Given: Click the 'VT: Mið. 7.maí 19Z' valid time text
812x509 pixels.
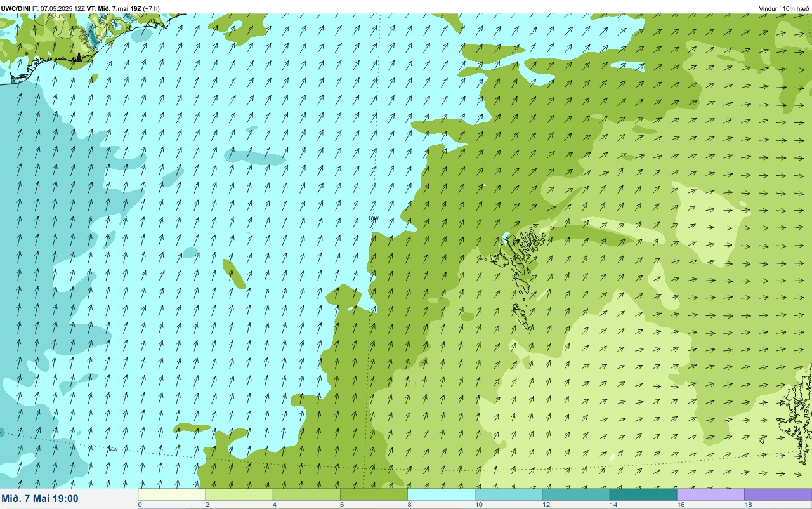Looking at the screenshot, I should coord(114,8).
